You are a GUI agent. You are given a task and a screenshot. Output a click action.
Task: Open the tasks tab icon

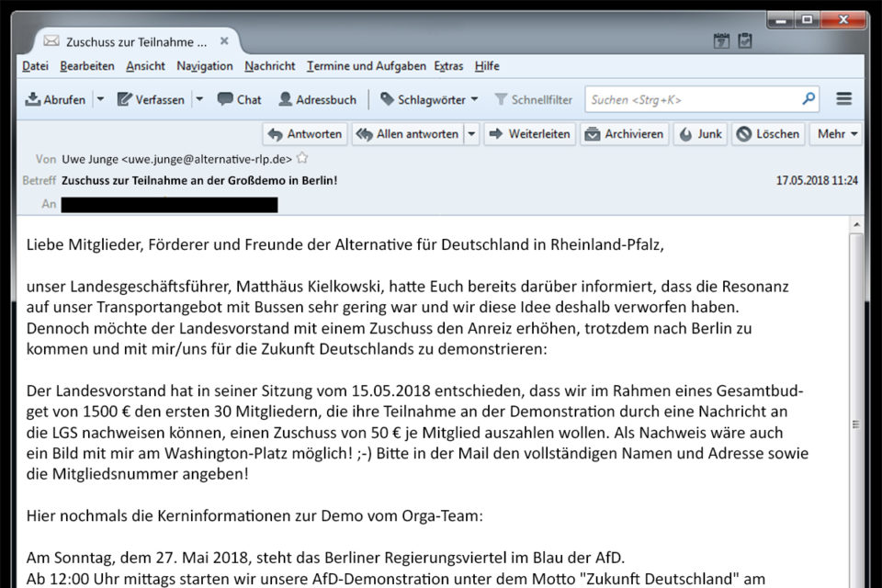point(745,40)
